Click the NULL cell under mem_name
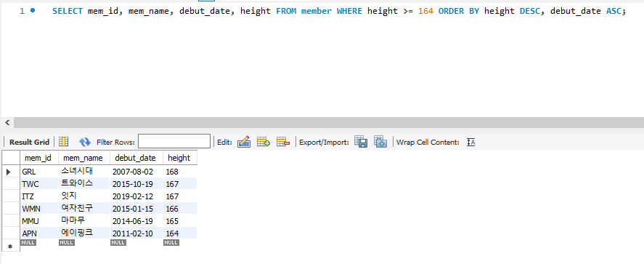This screenshot has width=644, height=264. (x=67, y=243)
